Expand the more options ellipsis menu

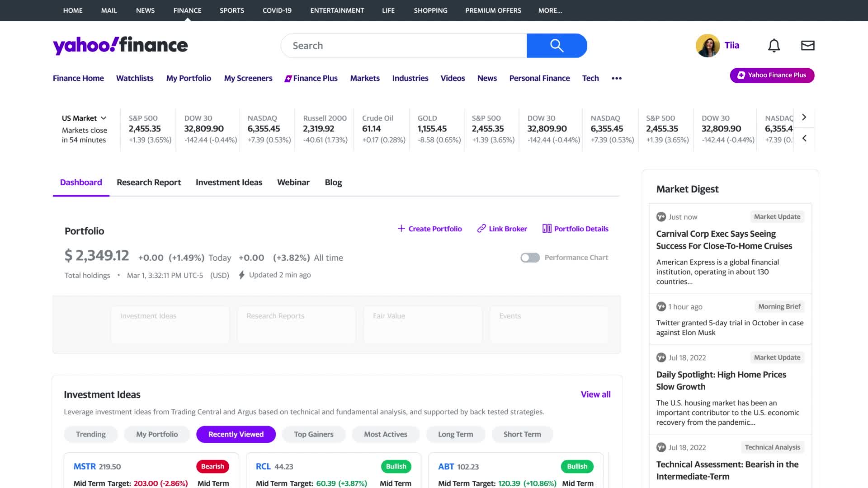617,77
